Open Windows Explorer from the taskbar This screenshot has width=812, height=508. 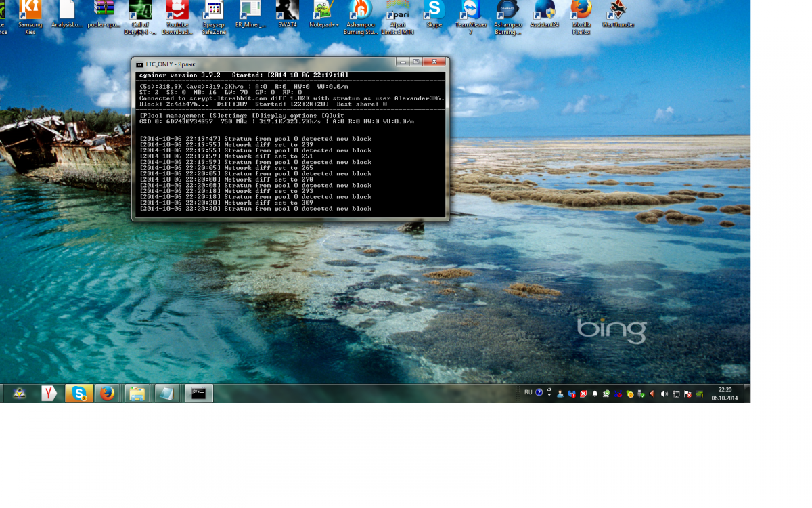pyautogui.click(x=137, y=393)
